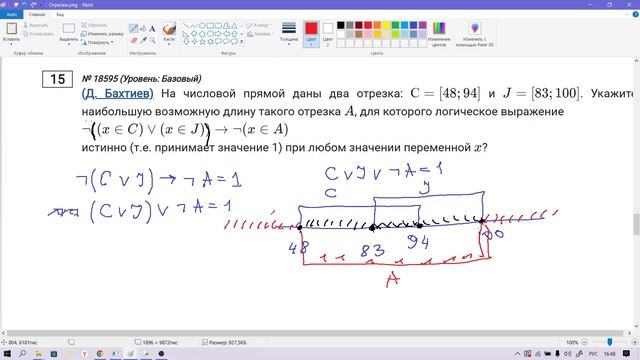This screenshot has width=640, height=360.
Task: Switch to the Home (Главная) tab
Action: [37, 14]
